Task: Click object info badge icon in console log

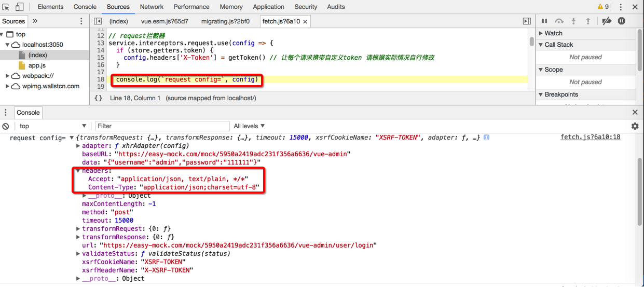Action: coord(486,138)
